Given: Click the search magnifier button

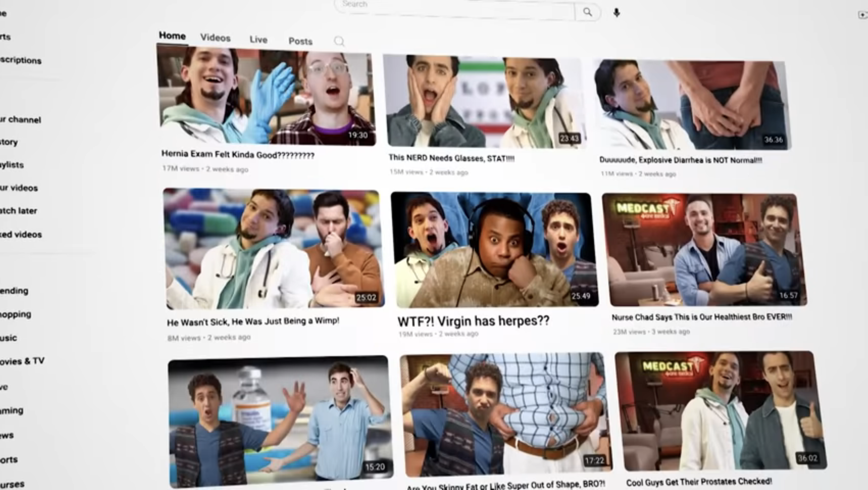Looking at the screenshot, I should (587, 13).
